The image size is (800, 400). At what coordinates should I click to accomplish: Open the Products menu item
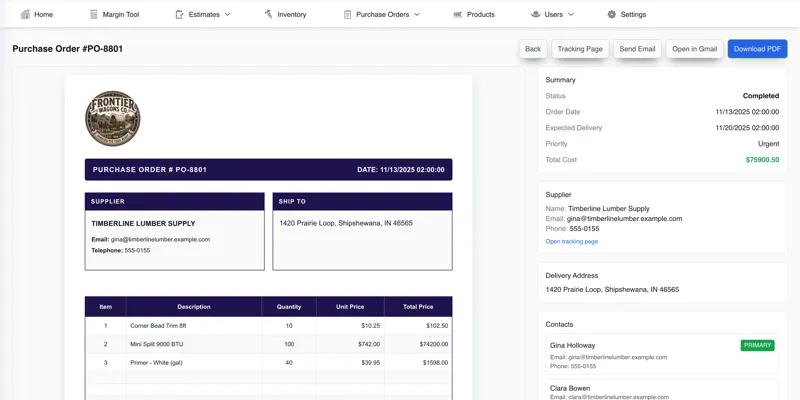click(x=474, y=14)
